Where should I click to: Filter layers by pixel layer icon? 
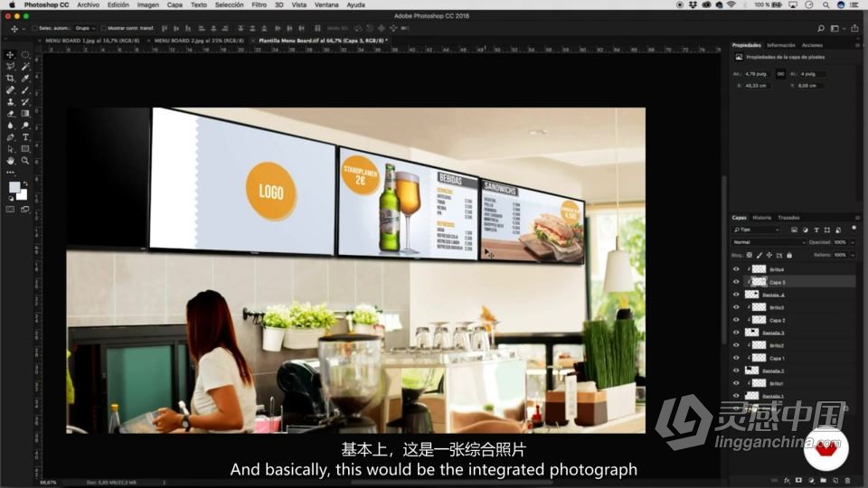(x=794, y=230)
